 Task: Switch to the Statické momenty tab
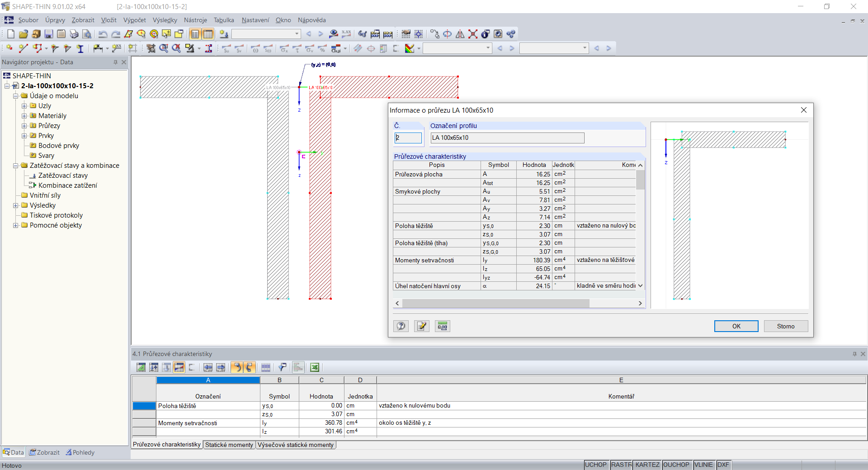[x=229, y=445]
